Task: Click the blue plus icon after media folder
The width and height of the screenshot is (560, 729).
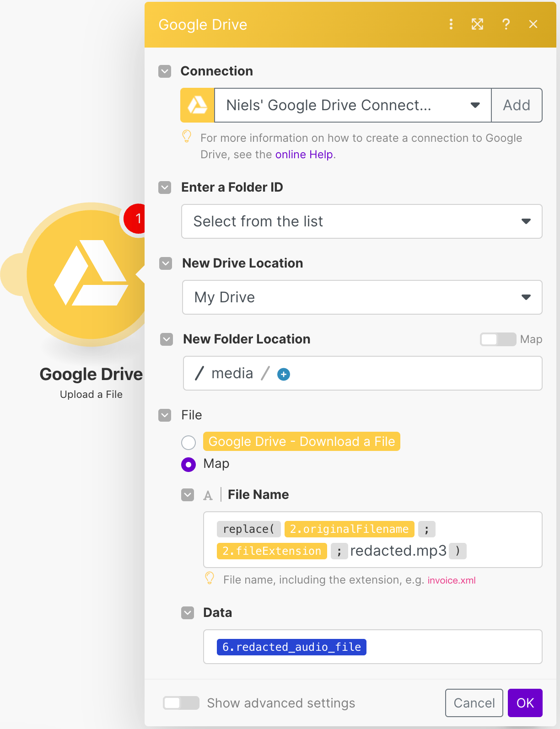Action: click(284, 375)
